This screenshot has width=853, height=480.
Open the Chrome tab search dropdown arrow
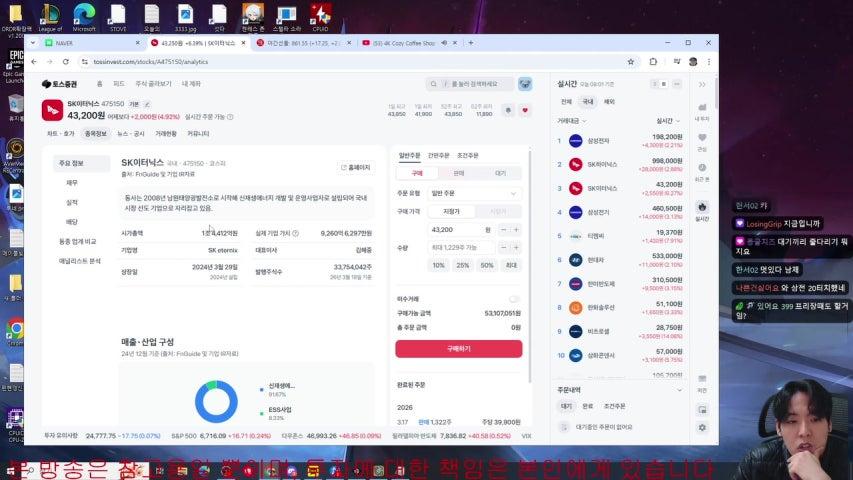click(x=33, y=43)
